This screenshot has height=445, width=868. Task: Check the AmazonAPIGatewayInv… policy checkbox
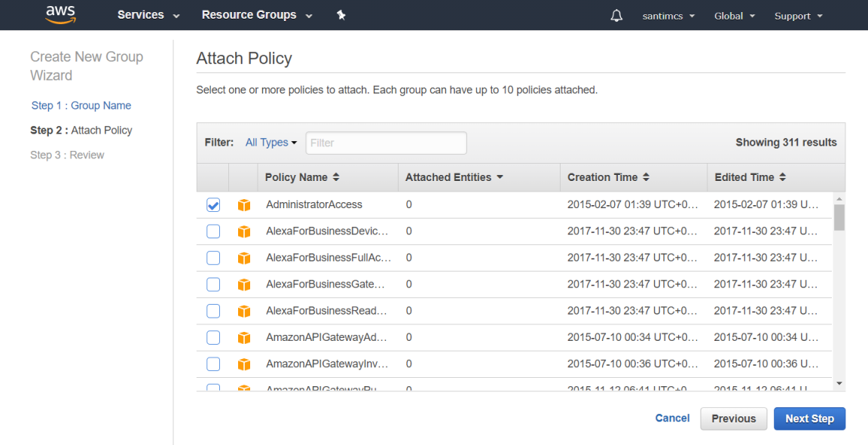pos(213,364)
